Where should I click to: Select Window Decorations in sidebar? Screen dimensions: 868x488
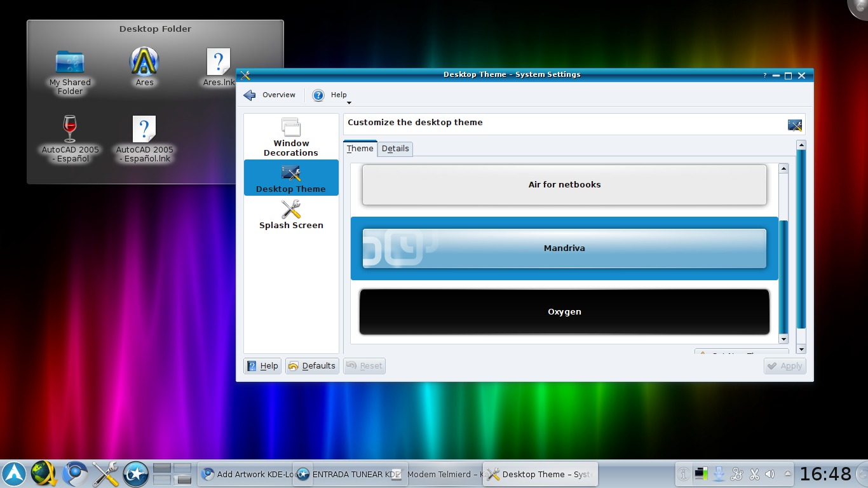click(x=291, y=137)
